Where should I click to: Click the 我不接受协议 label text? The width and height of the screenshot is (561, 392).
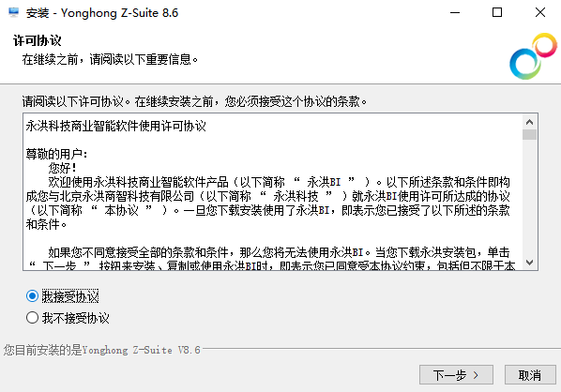point(75,318)
